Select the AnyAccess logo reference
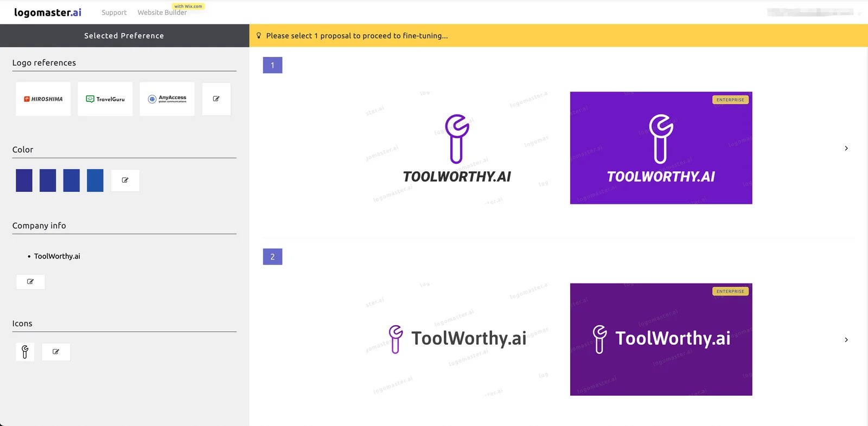Screen dimensions: 868x426 (167, 99)
